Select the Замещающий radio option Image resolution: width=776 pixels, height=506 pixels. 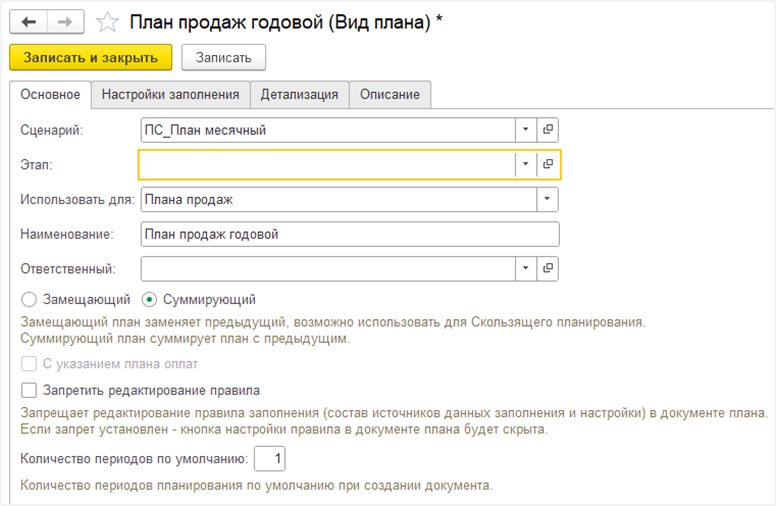[x=29, y=300]
